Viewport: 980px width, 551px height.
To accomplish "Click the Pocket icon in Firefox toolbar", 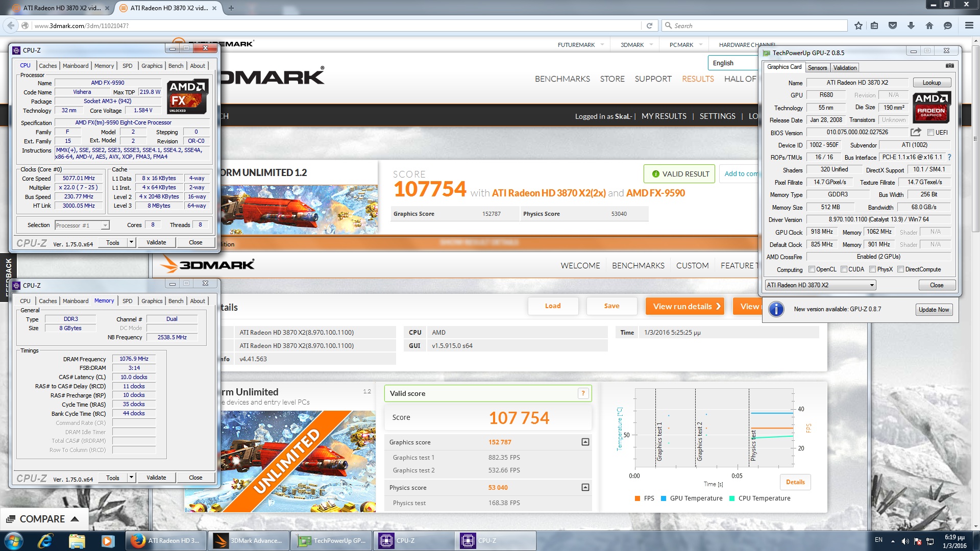I will [x=893, y=26].
